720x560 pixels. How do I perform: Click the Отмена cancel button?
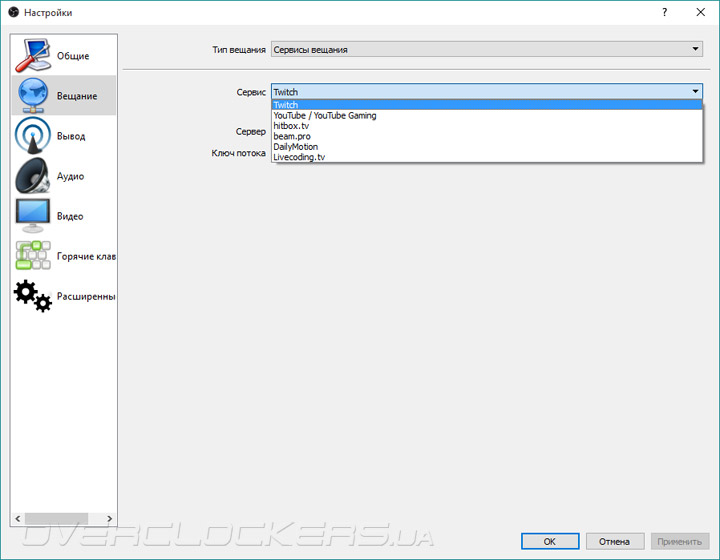pos(615,541)
